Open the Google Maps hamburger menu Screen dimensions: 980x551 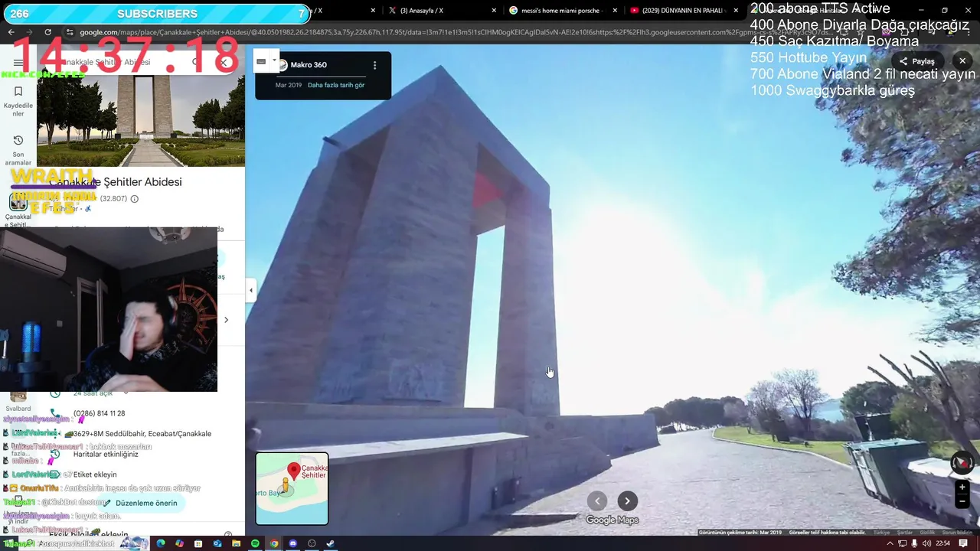18,62
